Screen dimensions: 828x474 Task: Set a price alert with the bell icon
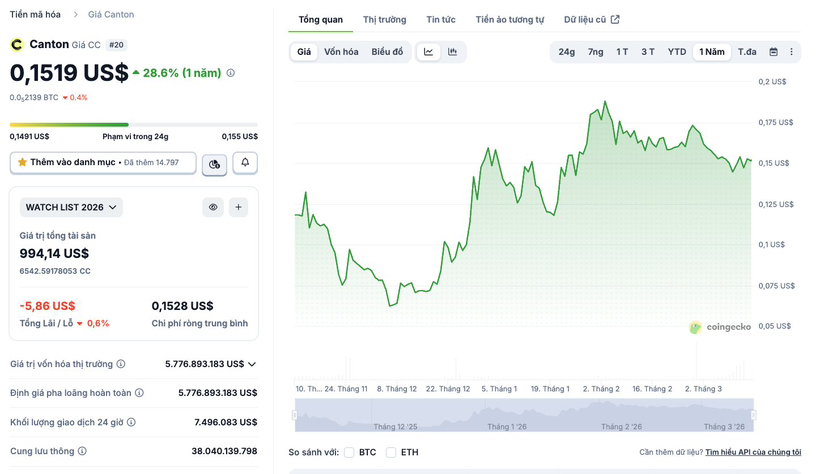tap(245, 163)
